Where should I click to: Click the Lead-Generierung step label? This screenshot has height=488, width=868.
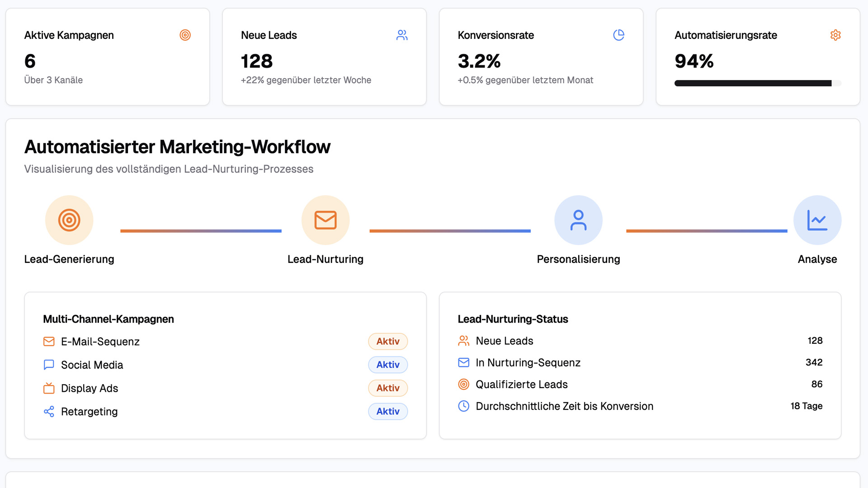(69, 259)
